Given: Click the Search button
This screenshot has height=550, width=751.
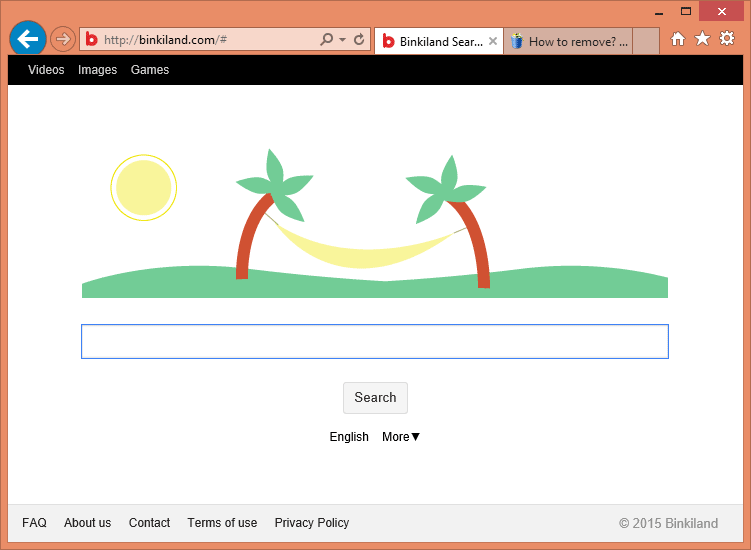Looking at the screenshot, I should point(375,398).
